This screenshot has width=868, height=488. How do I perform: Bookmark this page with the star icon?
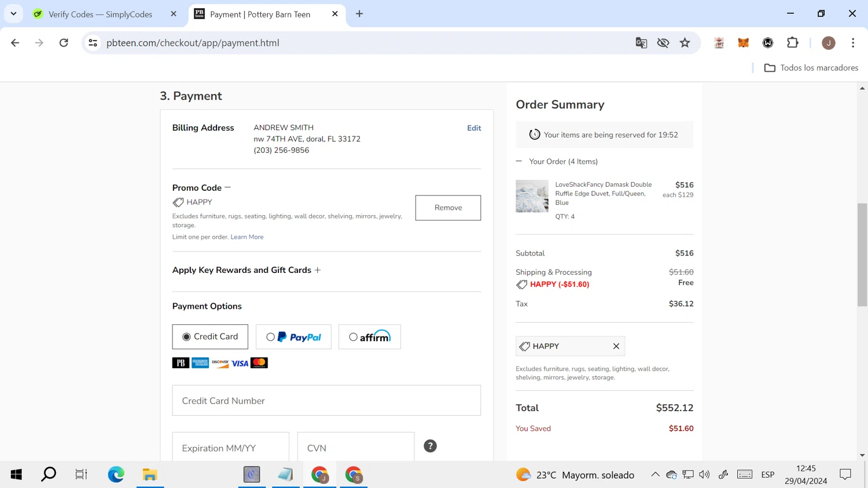(x=685, y=43)
